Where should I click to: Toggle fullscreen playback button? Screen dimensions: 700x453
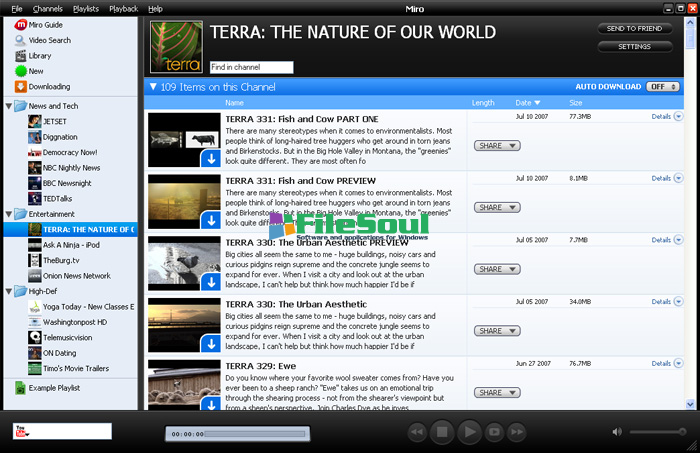point(493,432)
